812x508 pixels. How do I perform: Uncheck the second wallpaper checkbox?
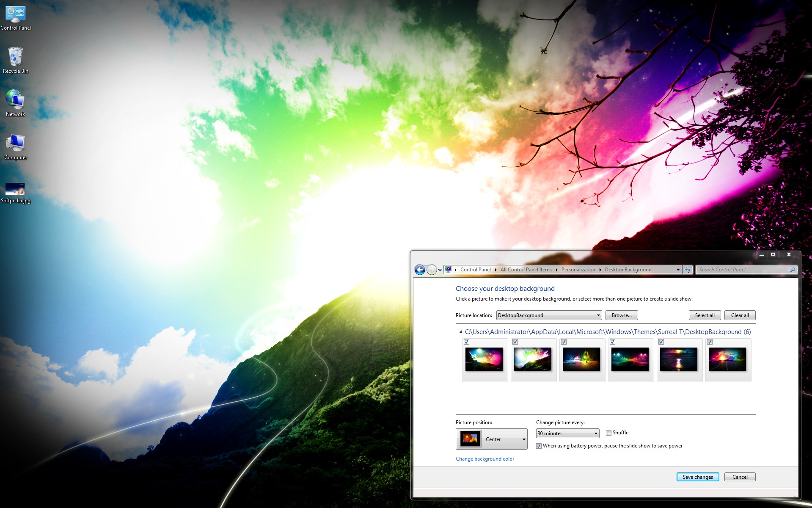(x=515, y=342)
